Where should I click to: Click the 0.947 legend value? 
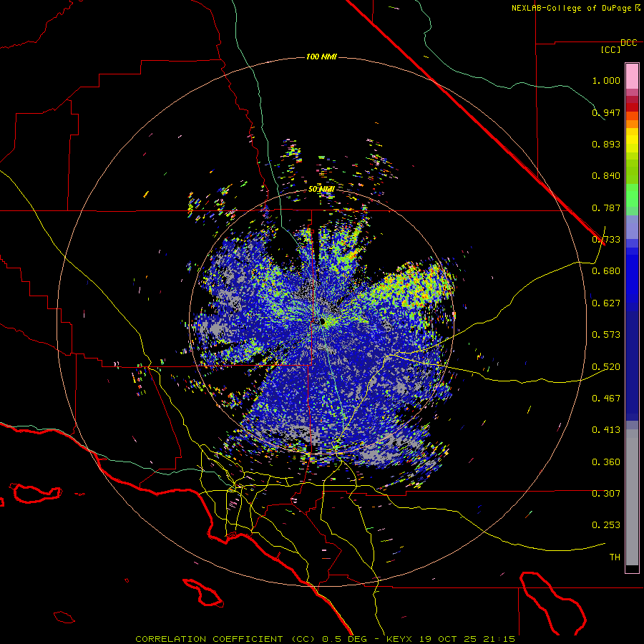pos(606,112)
